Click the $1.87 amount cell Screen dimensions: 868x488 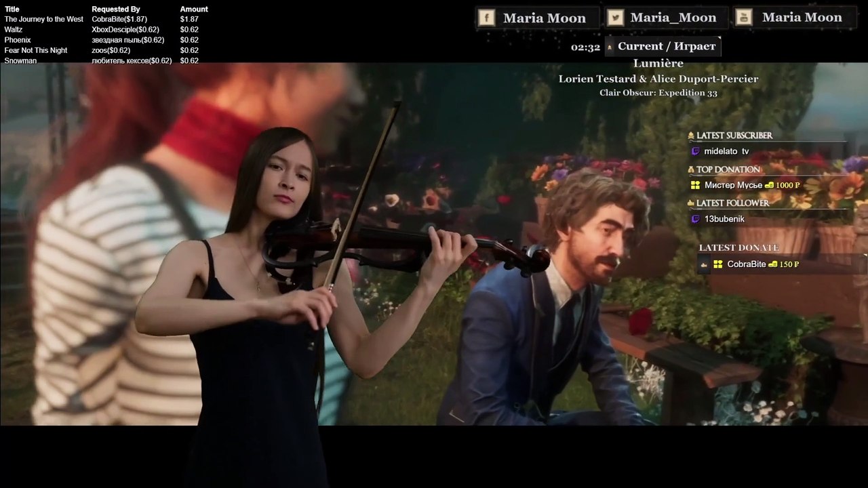point(189,19)
